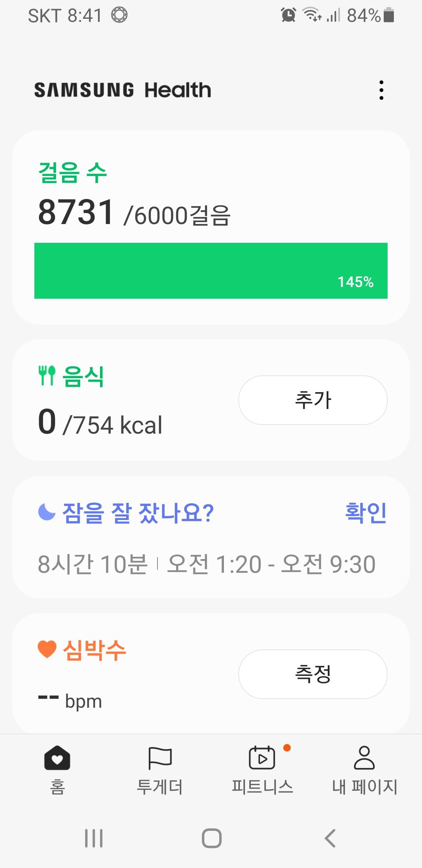Tap the fork and spoon food icon
This screenshot has width=422, height=868.
click(x=47, y=376)
